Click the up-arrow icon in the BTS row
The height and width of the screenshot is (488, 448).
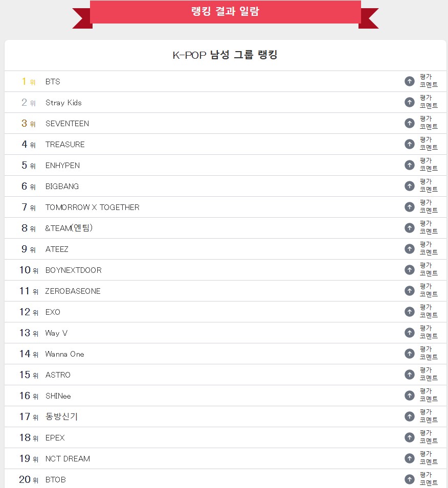click(409, 81)
